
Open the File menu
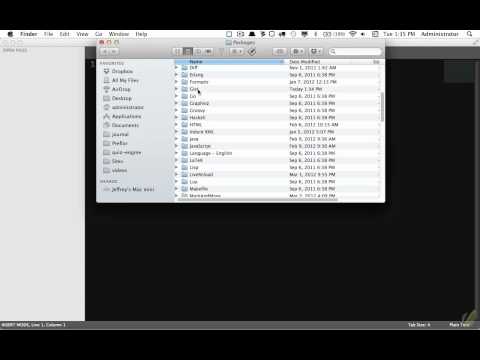(x=49, y=34)
